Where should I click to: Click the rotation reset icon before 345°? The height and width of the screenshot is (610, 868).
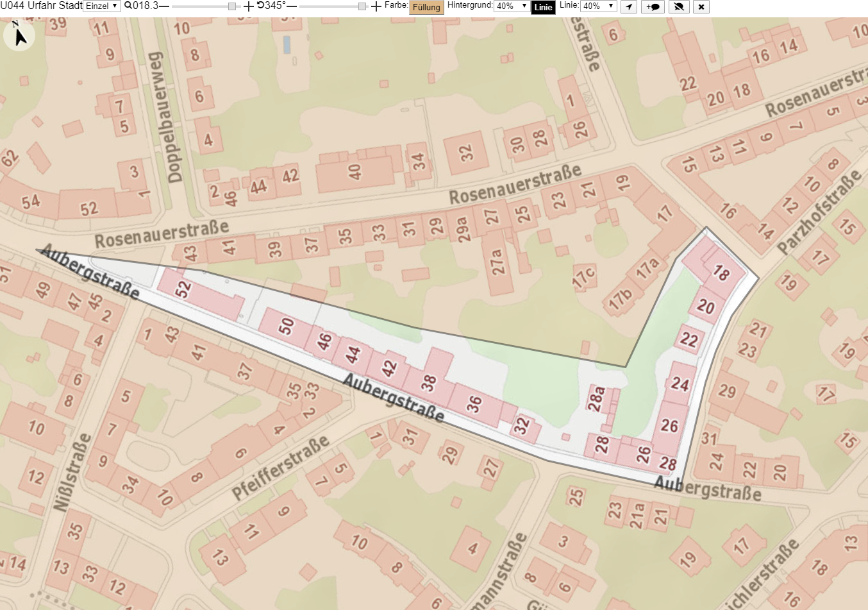[x=260, y=5]
